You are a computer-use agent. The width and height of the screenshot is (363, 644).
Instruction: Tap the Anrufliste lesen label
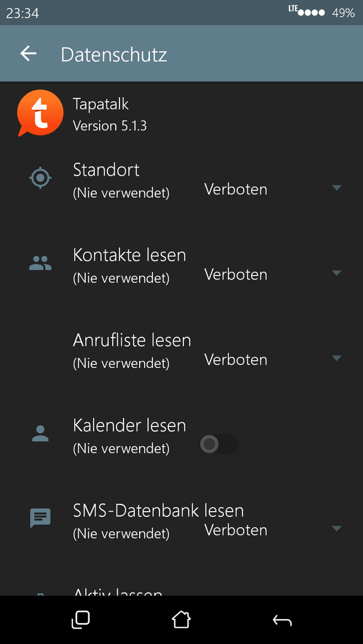click(x=132, y=340)
